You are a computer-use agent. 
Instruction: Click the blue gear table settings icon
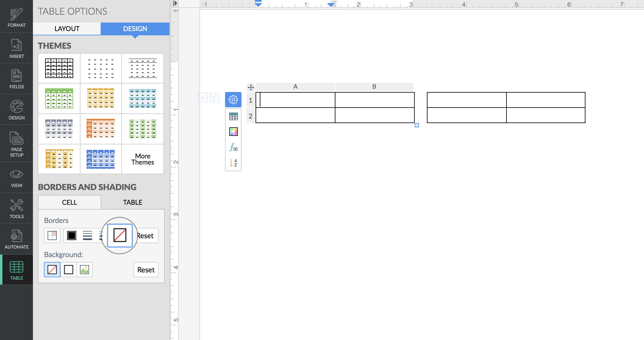pyautogui.click(x=233, y=100)
